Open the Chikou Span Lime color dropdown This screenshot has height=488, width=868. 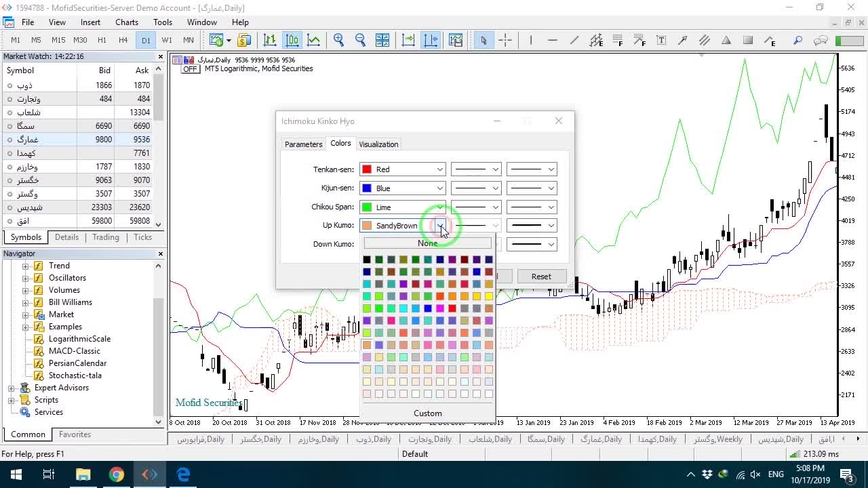click(403, 207)
